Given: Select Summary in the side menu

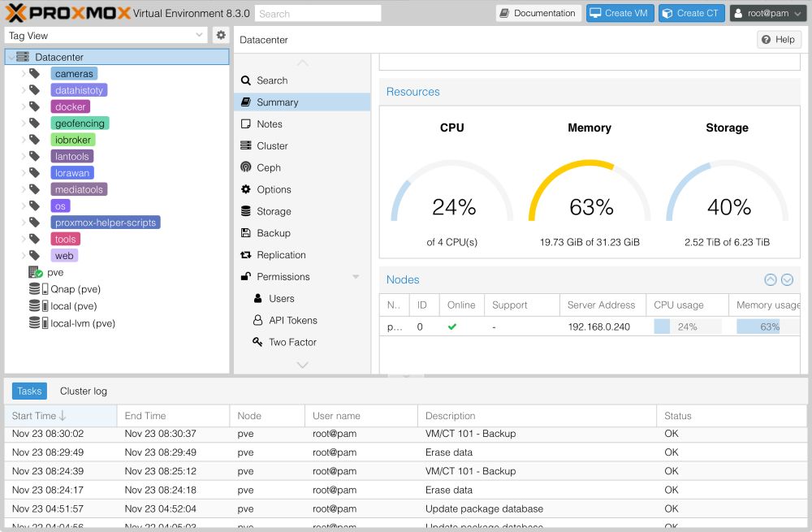Looking at the screenshot, I should click(x=302, y=102).
